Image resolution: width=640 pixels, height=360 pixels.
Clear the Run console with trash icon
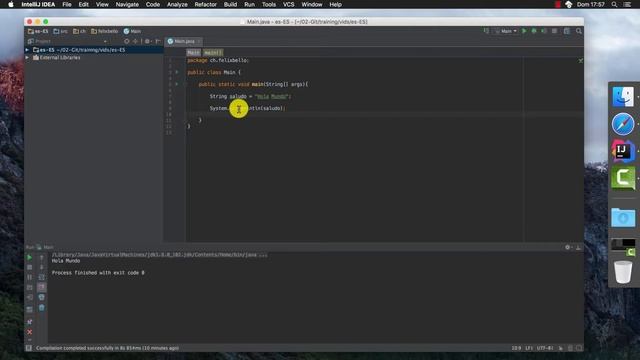[x=42, y=308]
